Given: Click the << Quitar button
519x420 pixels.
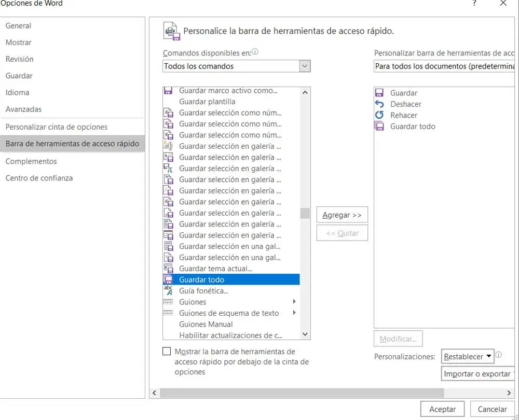Looking at the screenshot, I should 342,233.
